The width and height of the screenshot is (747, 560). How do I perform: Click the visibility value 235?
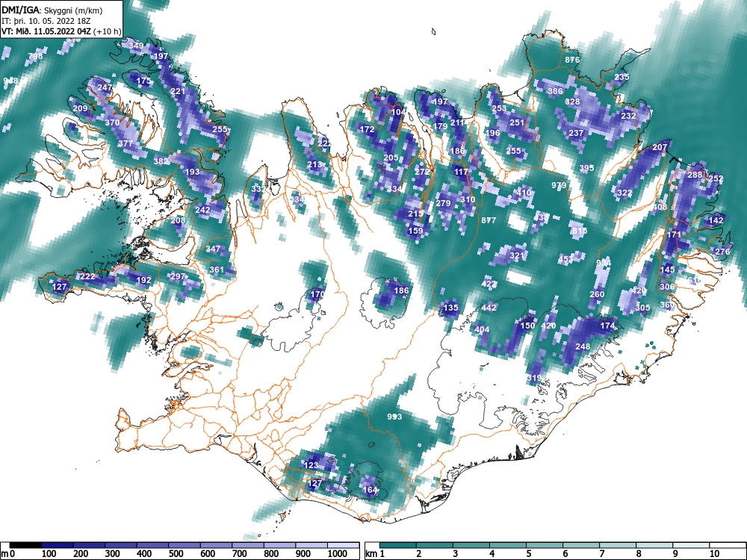pos(622,77)
